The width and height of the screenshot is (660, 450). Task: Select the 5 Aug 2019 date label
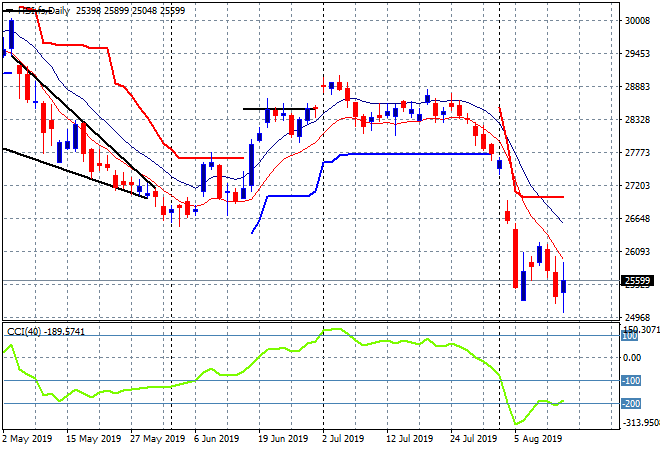pyautogui.click(x=540, y=438)
